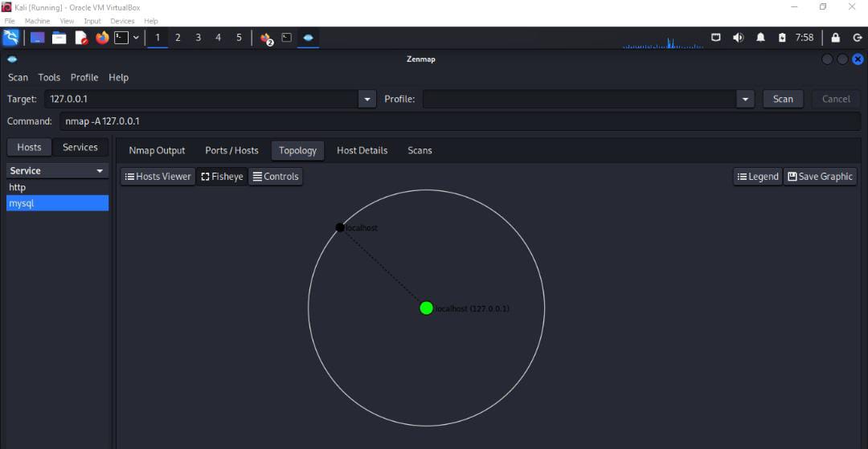
Task: Switch to workspace 4
Action: tap(218, 38)
